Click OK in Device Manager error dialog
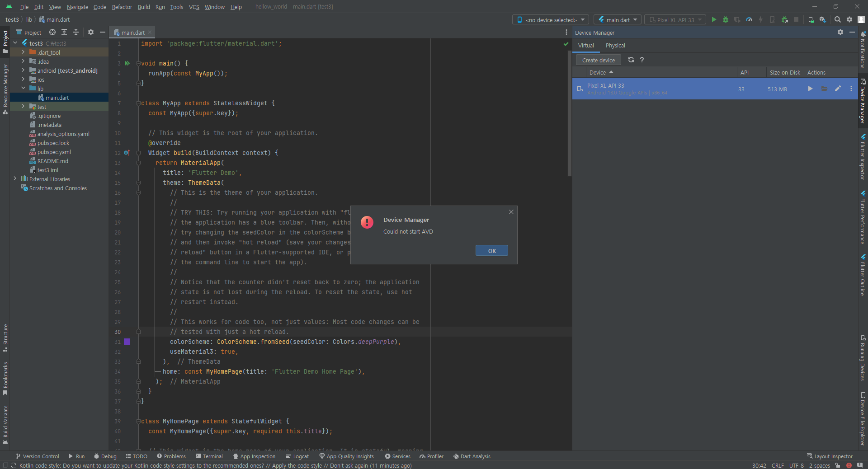 tap(492, 251)
